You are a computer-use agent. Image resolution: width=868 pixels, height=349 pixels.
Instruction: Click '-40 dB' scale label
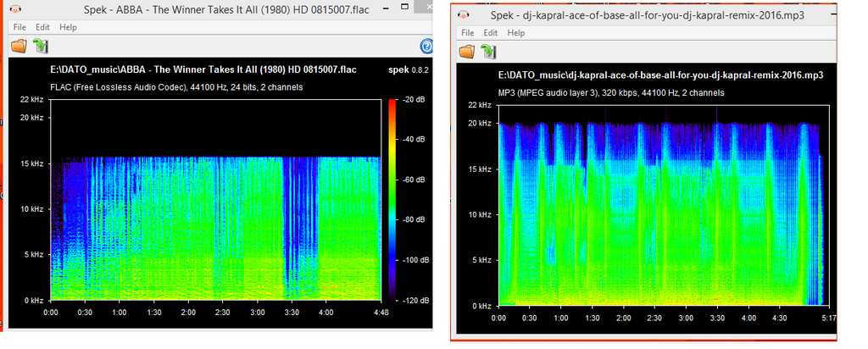pos(415,140)
